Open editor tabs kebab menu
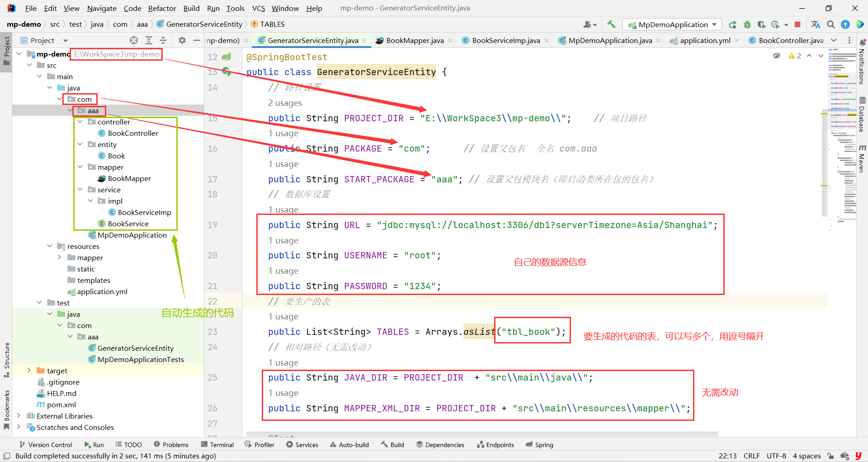This screenshot has height=462, width=868. [x=849, y=40]
